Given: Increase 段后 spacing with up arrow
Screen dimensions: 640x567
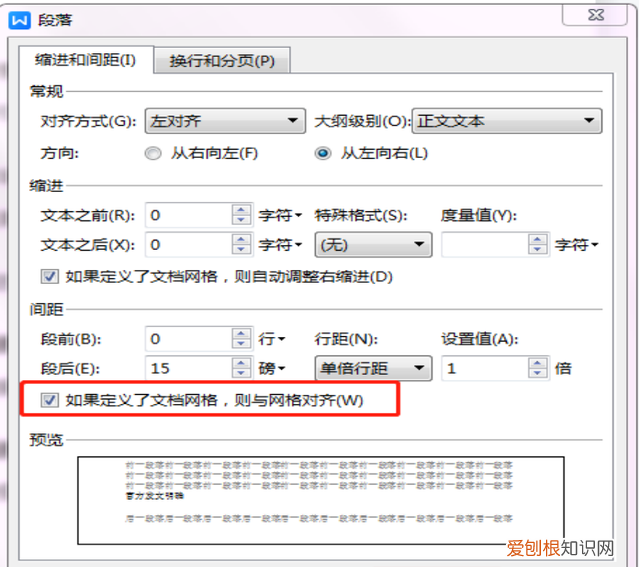Looking at the screenshot, I should [241, 363].
